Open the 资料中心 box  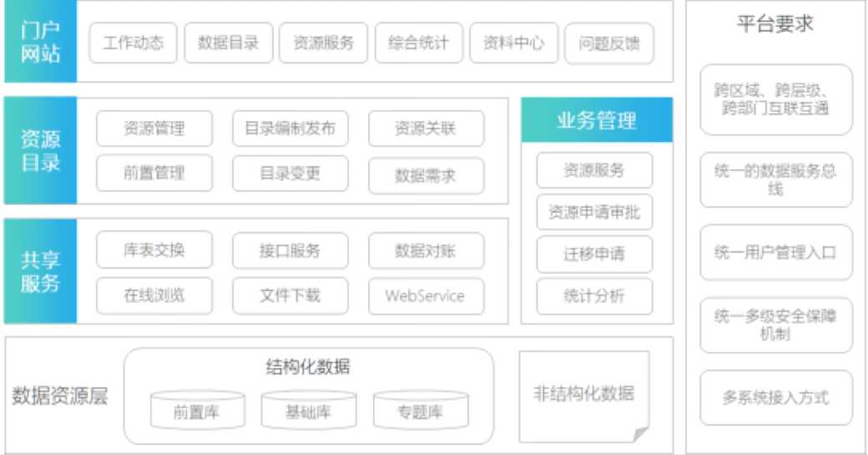514,43
